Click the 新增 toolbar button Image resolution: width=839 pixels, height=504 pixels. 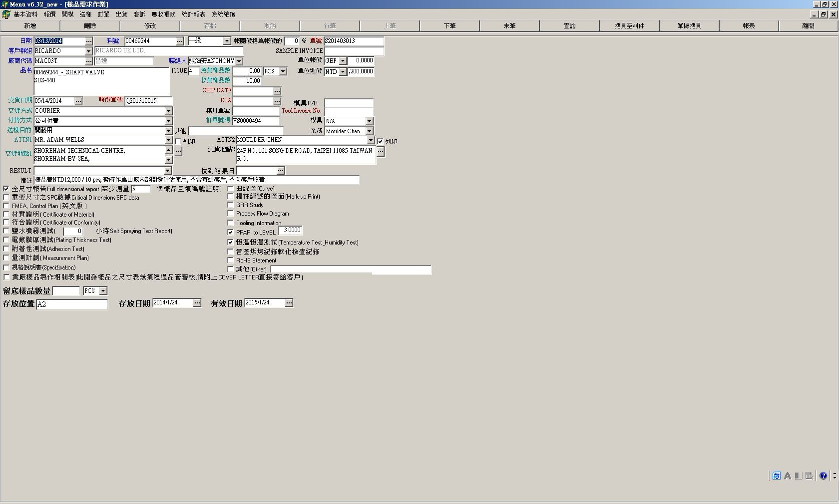click(30, 25)
